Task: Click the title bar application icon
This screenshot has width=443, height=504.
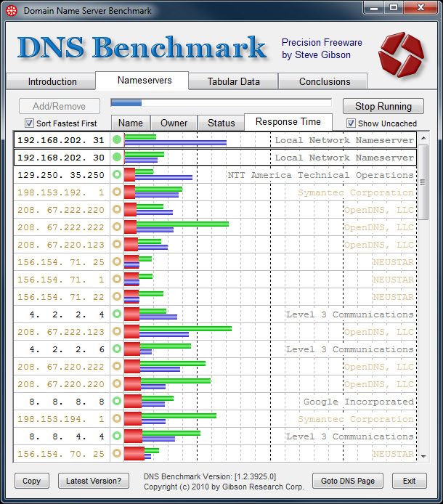Action: [x=12, y=11]
